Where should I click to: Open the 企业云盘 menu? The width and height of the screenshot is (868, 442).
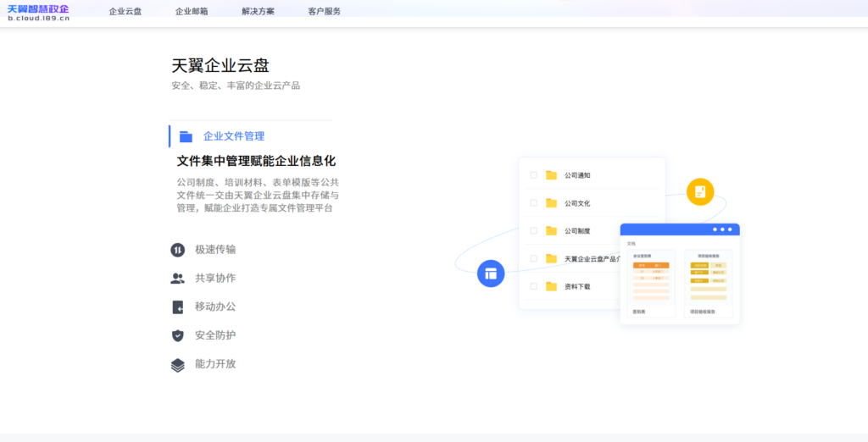125,11
